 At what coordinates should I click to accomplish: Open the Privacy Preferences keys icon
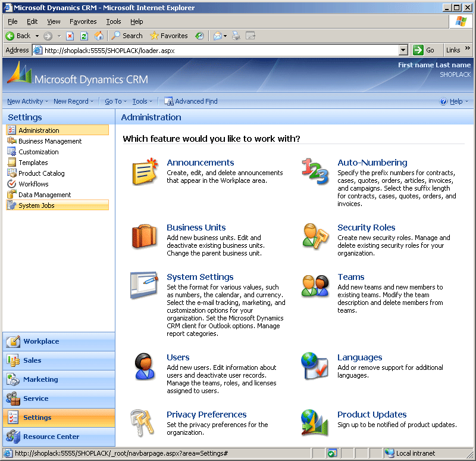[x=142, y=423]
